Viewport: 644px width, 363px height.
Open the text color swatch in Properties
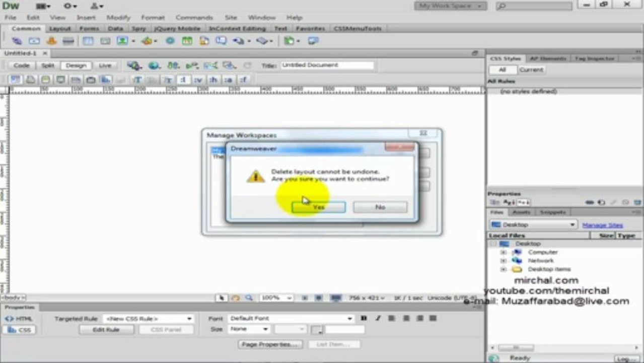(x=316, y=330)
